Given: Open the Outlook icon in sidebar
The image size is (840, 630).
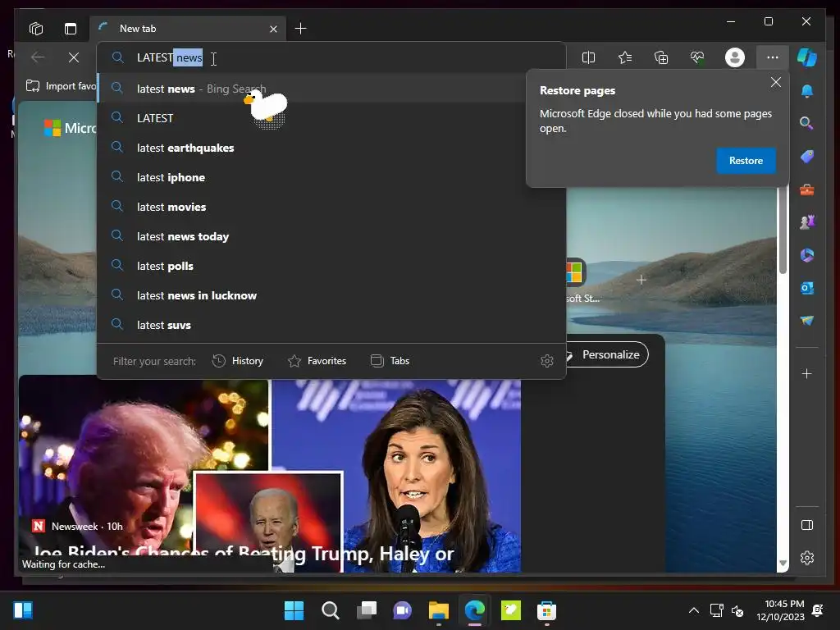Looking at the screenshot, I should coord(807,288).
